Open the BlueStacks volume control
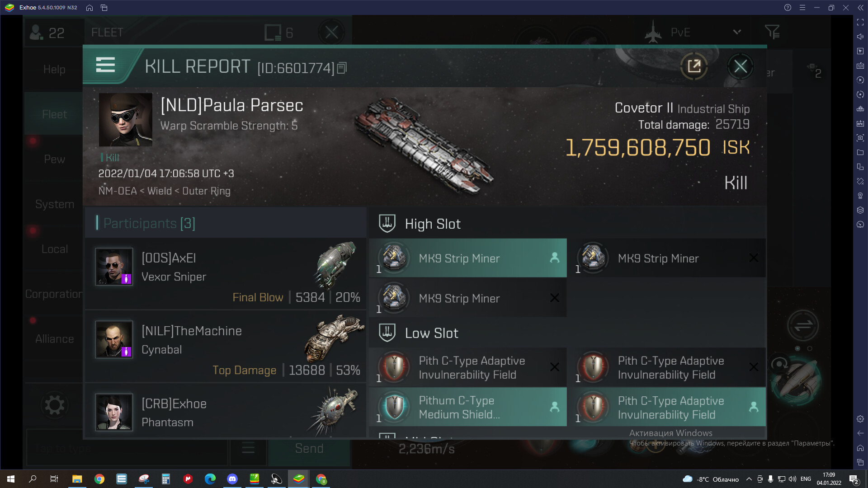Screen dimensions: 868x488 tap(860, 37)
